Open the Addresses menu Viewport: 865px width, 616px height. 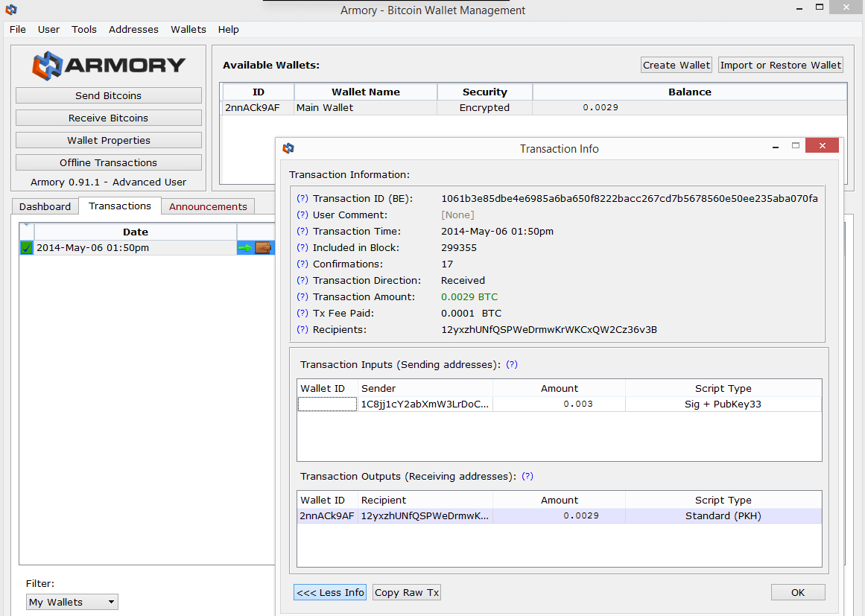133,29
